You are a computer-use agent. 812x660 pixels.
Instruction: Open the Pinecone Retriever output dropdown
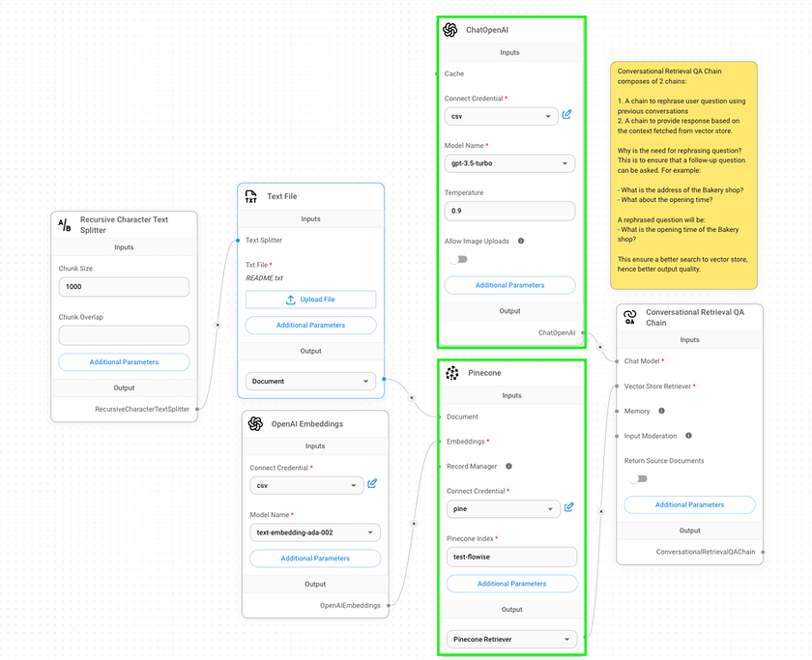[x=511, y=639]
